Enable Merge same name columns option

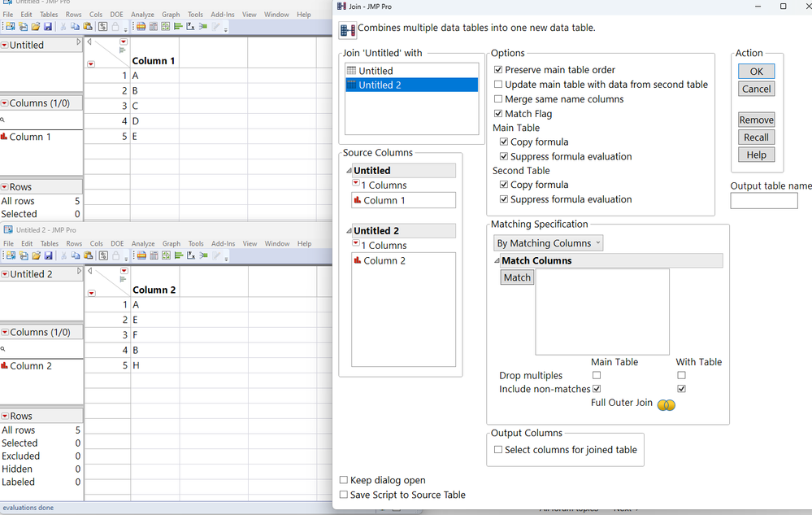pos(498,99)
